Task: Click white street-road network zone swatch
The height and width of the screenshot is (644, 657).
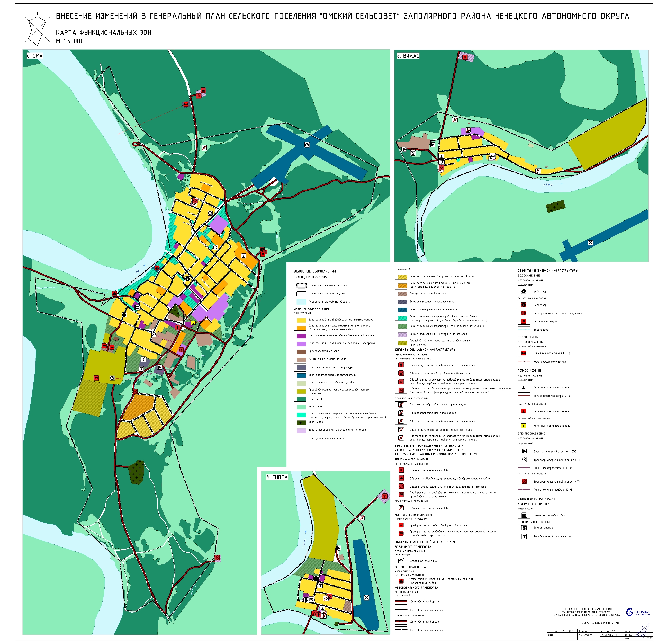Action: (x=301, y=439)
